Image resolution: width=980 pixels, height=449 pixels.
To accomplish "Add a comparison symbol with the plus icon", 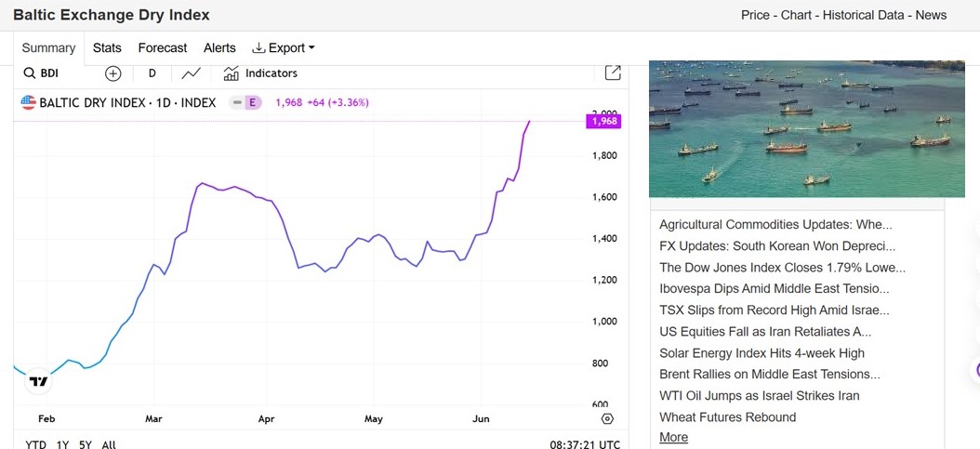I will click(x=113, y=73).
